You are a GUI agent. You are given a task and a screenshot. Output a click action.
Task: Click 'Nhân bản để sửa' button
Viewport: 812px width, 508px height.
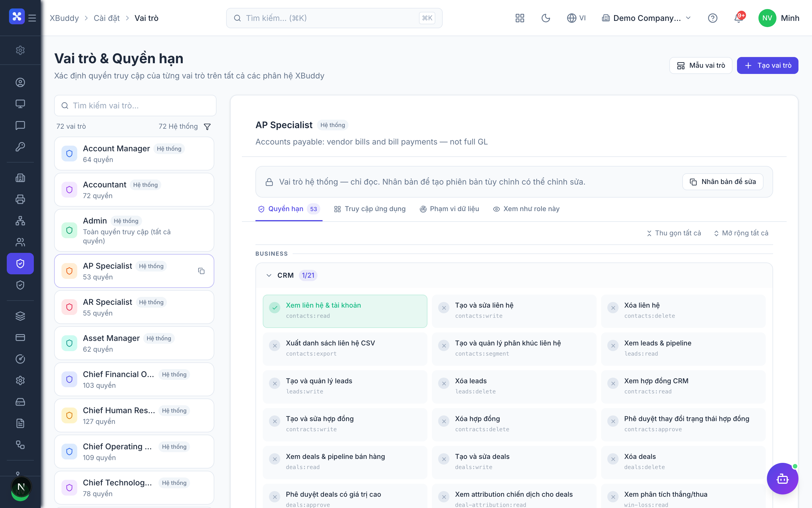click(723, 182)
